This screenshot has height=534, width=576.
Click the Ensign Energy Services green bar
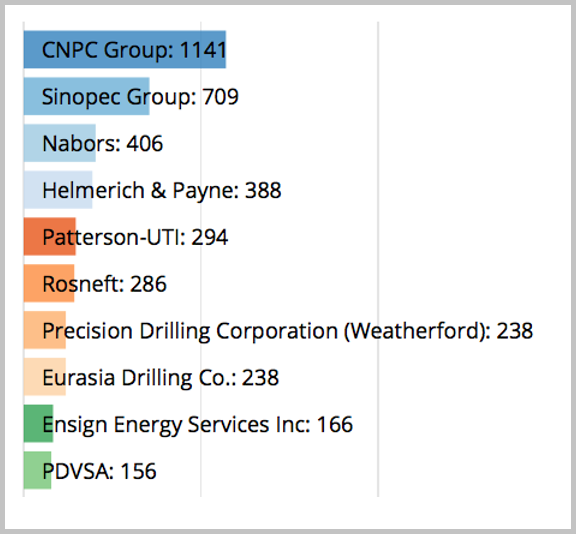point(38,424)
